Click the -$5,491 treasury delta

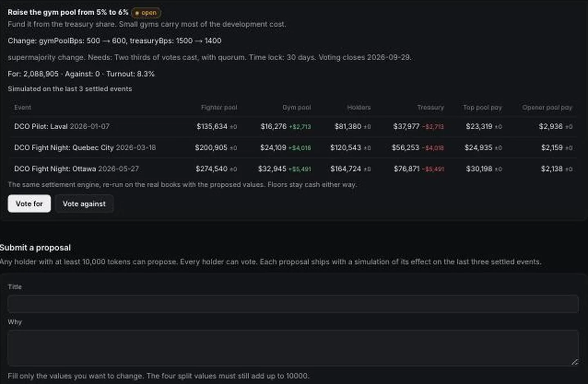(433, 169)
